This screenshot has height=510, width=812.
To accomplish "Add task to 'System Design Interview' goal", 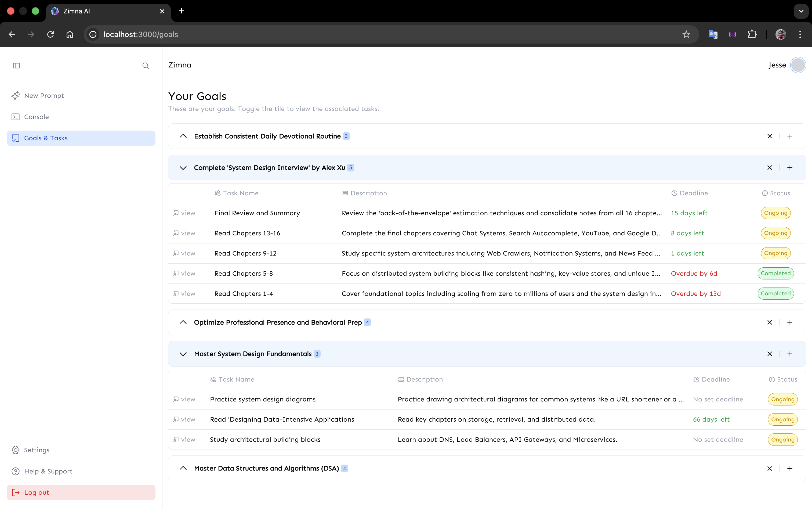I will click(790, 168).
